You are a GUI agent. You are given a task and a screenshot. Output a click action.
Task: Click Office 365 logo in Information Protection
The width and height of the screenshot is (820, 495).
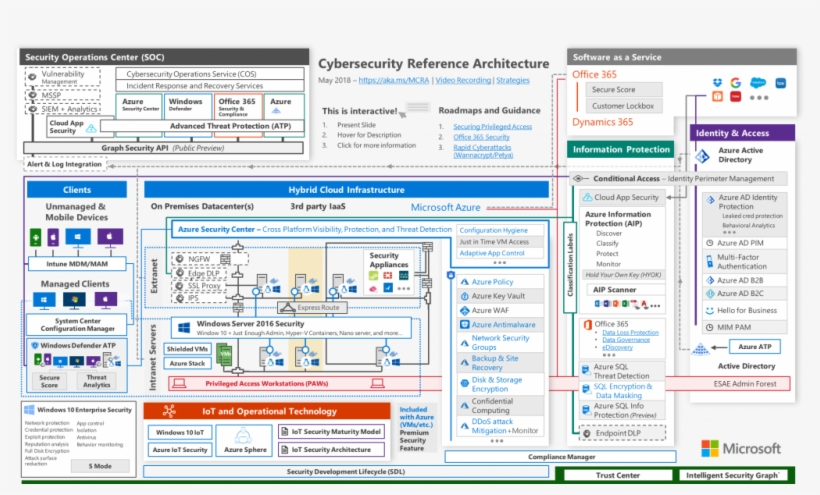click(x=587, y=324)
